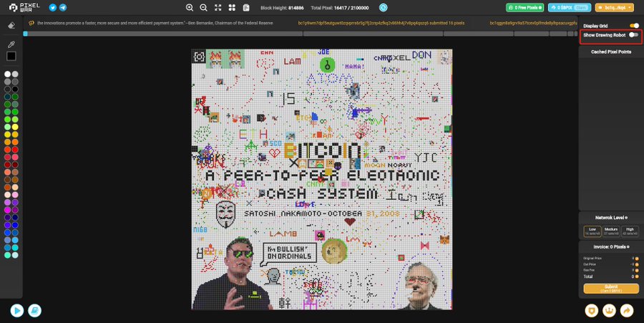This screenshot has width=644, height=323.
Task: Enable the Show Drawing Robot toggle
Action: coord(633,35)
